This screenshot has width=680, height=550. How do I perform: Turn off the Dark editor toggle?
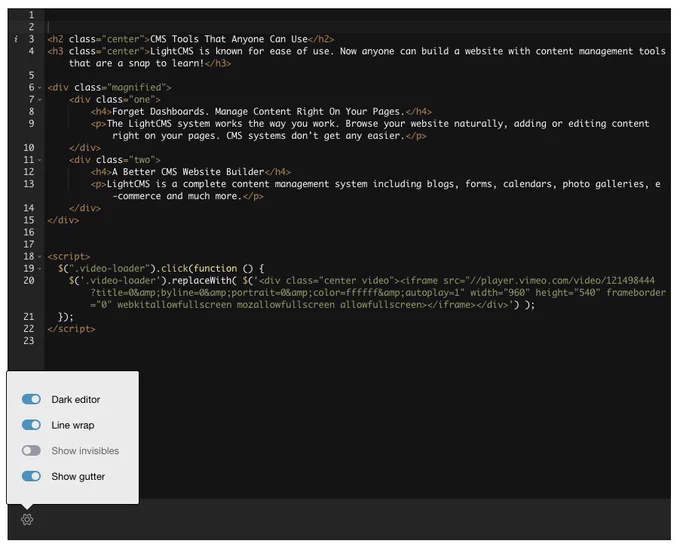(x=31, y=399)
